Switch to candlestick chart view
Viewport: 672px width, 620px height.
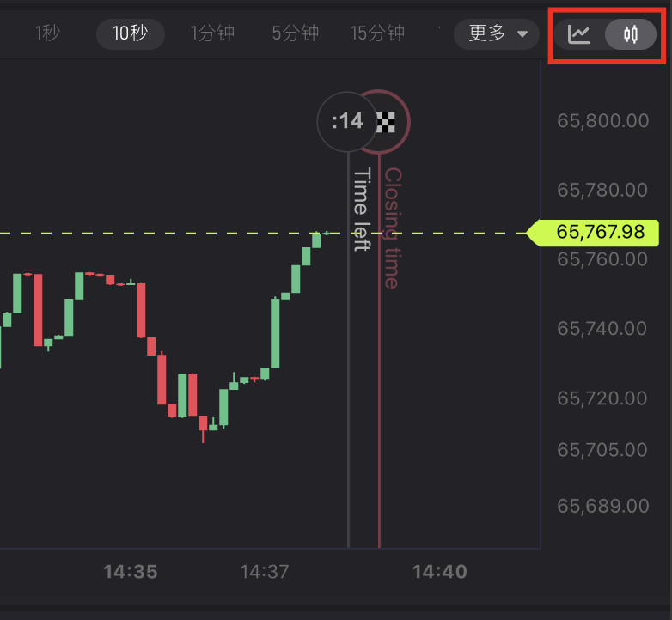coord(631,34)
